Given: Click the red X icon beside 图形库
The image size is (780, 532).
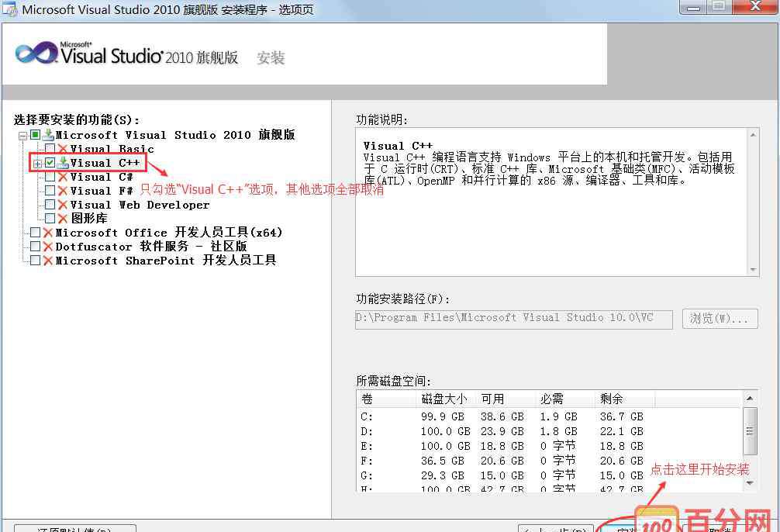Looking at the screenshot, I should pyautogui.click(x=63, y=219).
